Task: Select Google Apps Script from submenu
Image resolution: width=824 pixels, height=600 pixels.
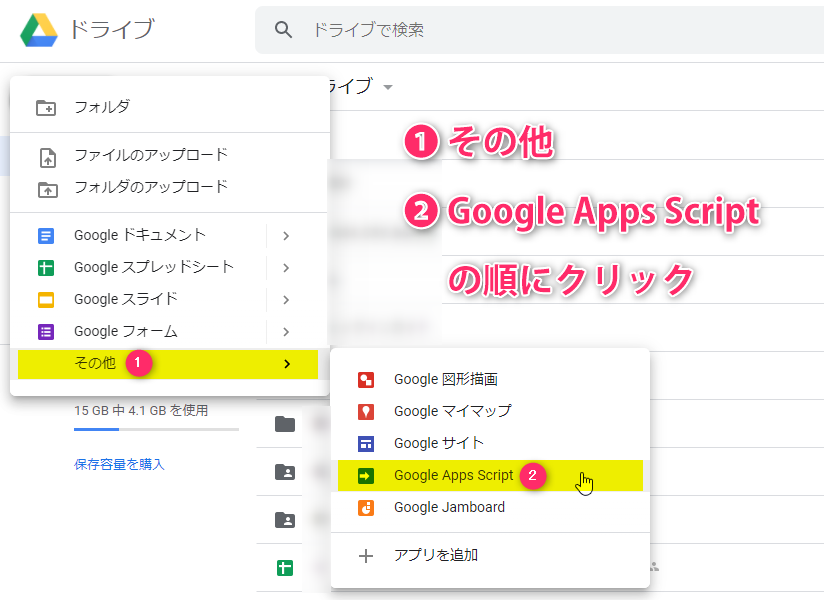Action: pyautogui.click(x=490, y=475)
